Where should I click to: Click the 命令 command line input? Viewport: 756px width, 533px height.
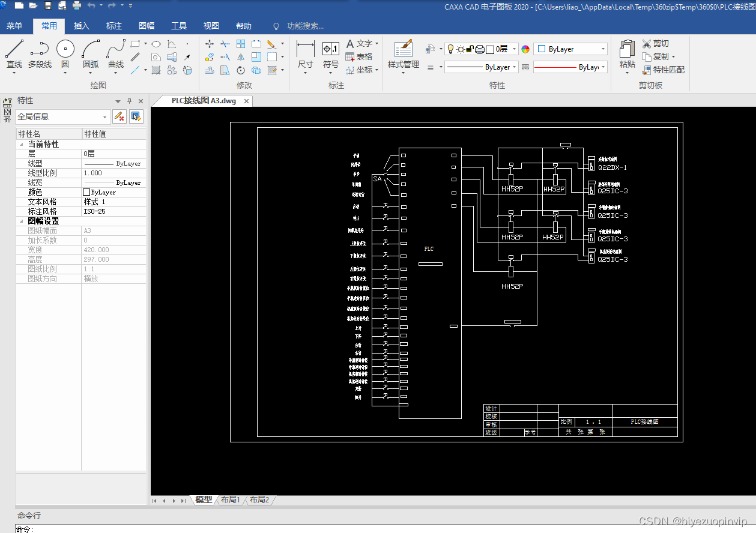point(384,529)
